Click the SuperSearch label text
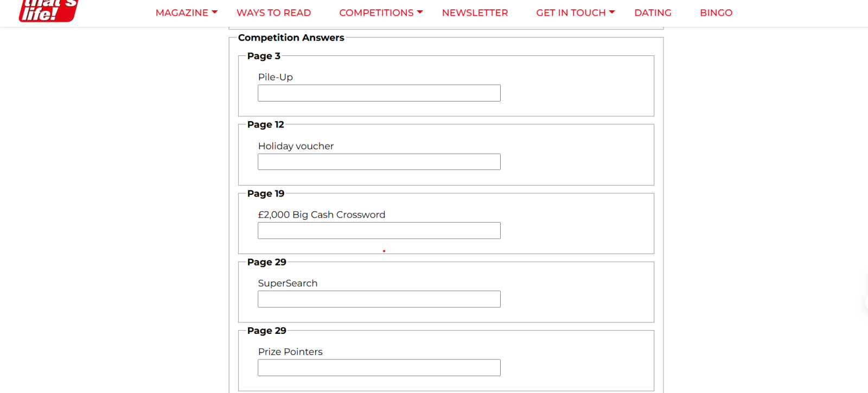 tap(288, 283)
